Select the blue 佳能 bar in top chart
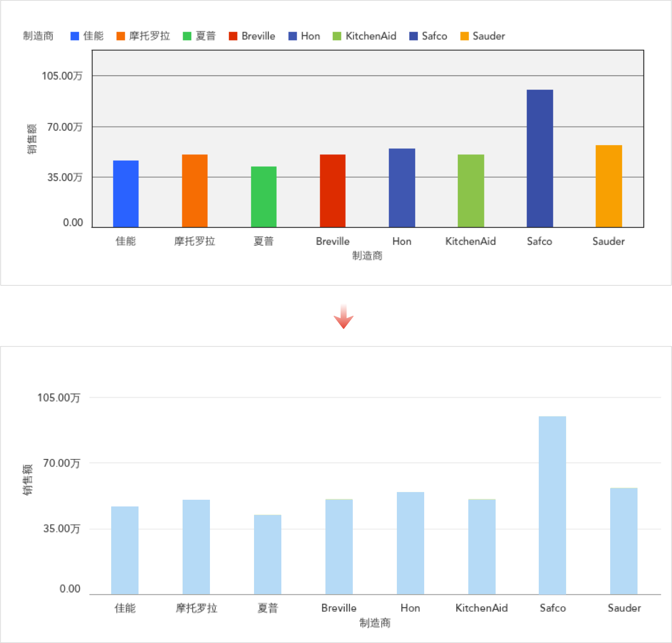Viewport: 672px width, 643px height. coord(126,194)
